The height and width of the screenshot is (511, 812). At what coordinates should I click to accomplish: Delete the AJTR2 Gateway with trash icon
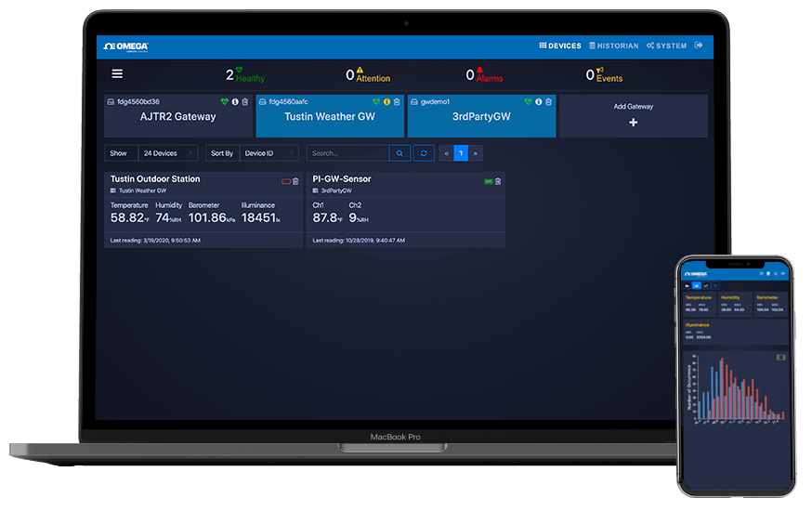click(x=244, y=102)
